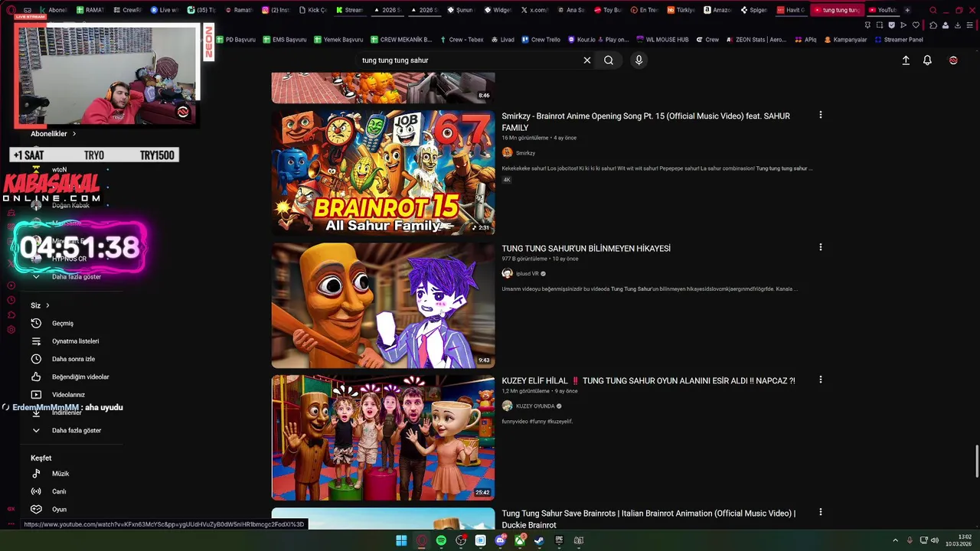
Task: Switch to the rightmost YouTube tab
Action: (882, 10)
